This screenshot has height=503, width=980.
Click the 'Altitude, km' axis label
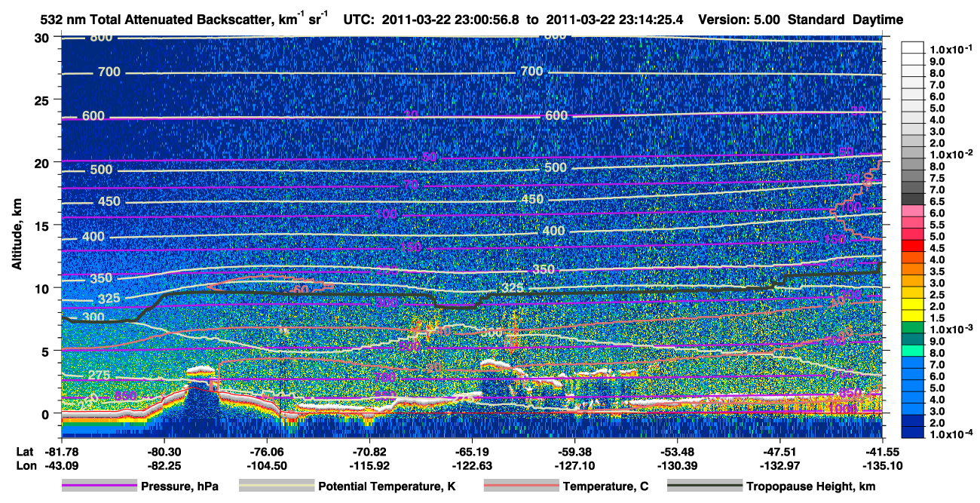click(17, 236)
